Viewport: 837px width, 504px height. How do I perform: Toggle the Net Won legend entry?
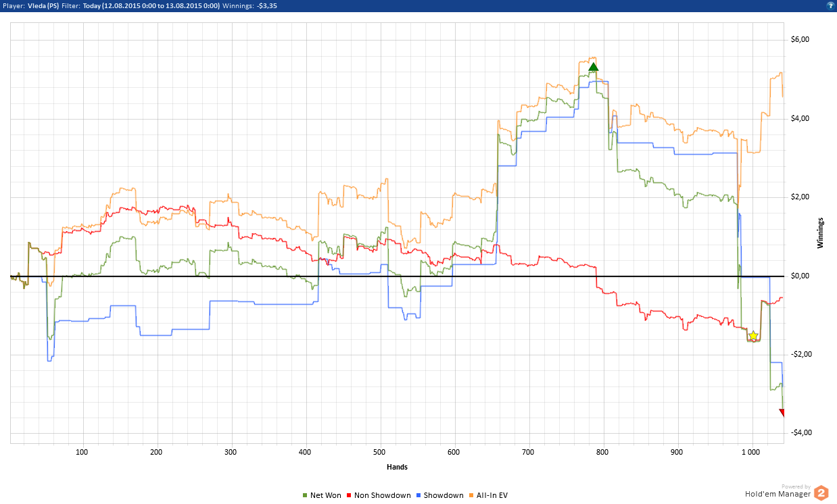coord(321,495)
